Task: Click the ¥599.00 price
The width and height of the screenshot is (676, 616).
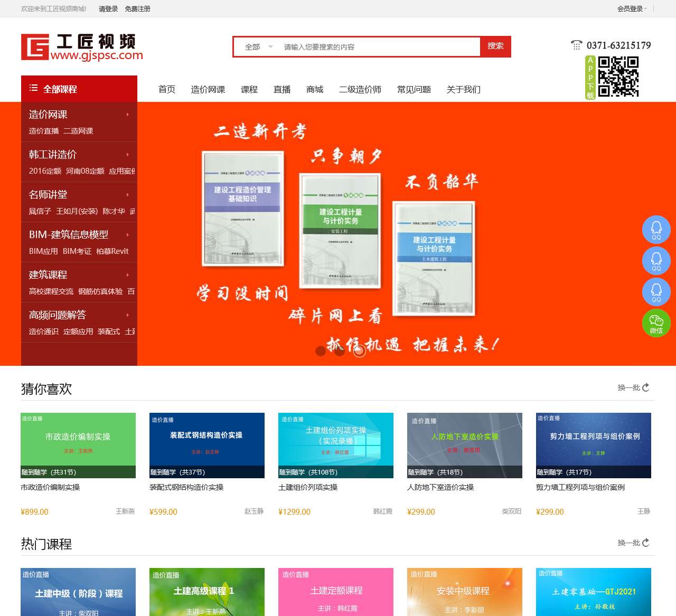Action: [x=163, y=511]
